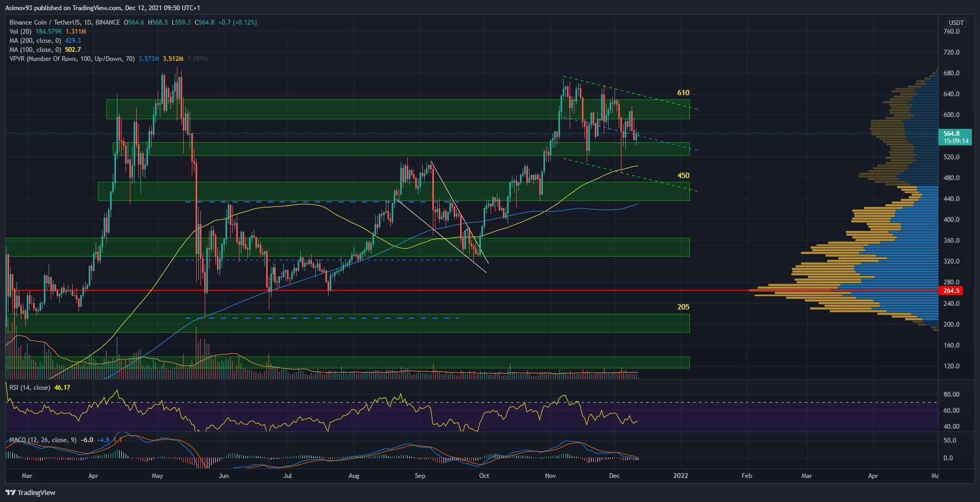Screen dimensions: 980x502
Task: Click the red 264.5 price tag
Action: coord(952,291)
